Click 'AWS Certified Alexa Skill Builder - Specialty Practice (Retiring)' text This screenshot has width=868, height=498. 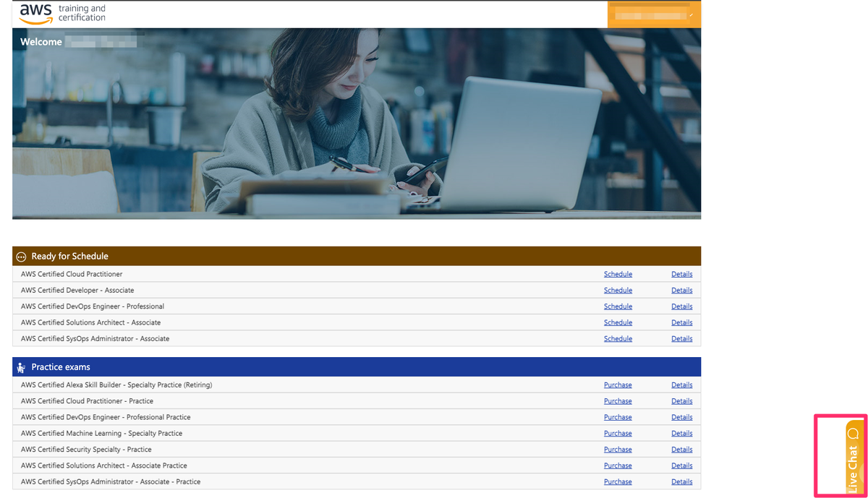116,385
